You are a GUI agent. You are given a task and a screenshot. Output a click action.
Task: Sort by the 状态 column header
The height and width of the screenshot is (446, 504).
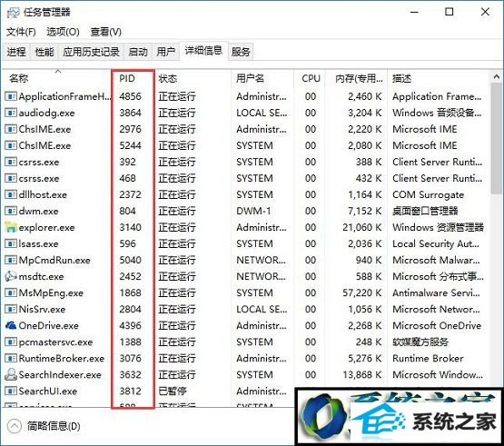[193, 78]
